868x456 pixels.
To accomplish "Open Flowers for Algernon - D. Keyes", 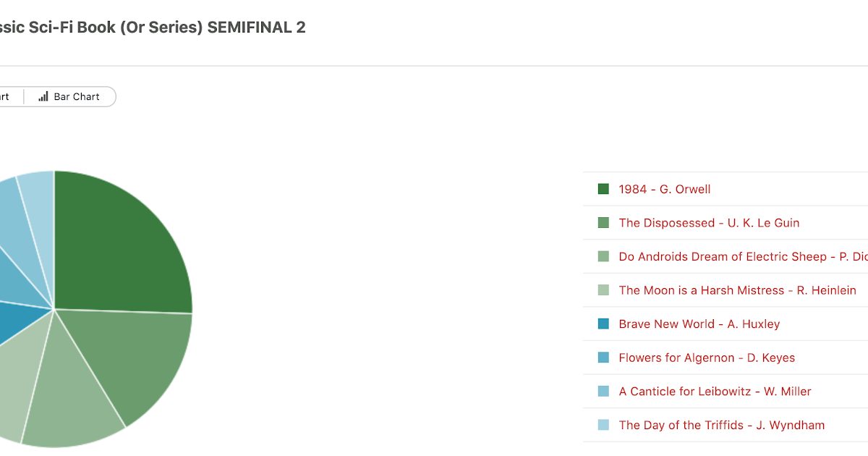I will 707,358.
